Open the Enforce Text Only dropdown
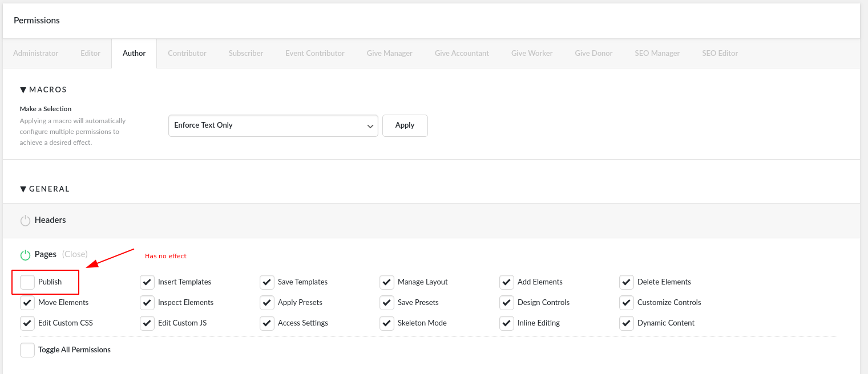This screenshot has width=868, height=374. tap(273, 125)
